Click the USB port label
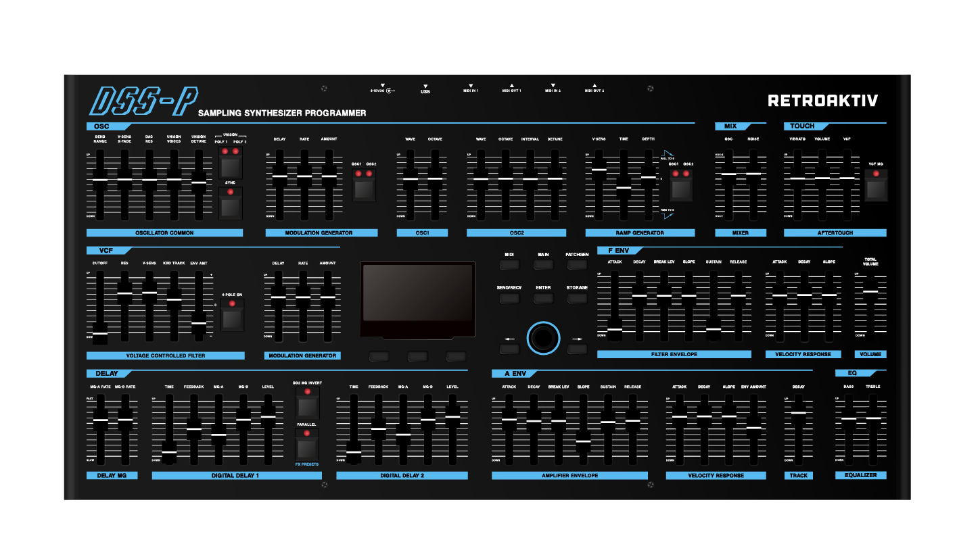 point(425,91)
